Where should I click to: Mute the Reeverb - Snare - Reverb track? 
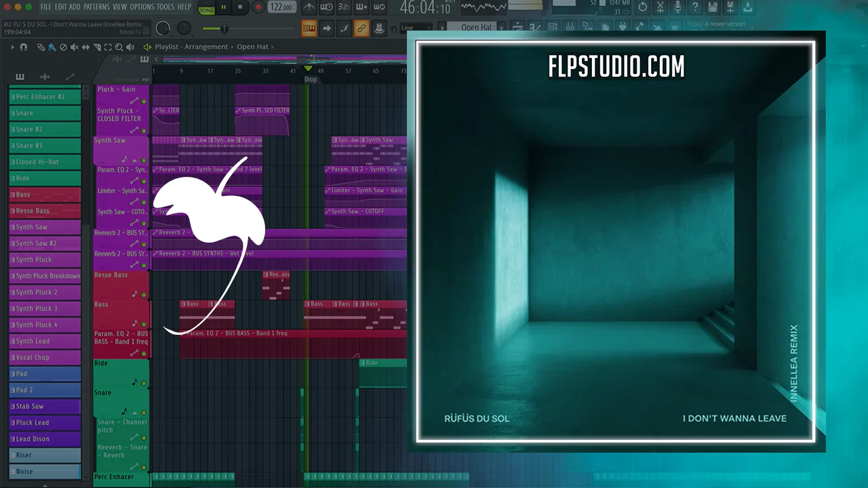pos(144,467)
